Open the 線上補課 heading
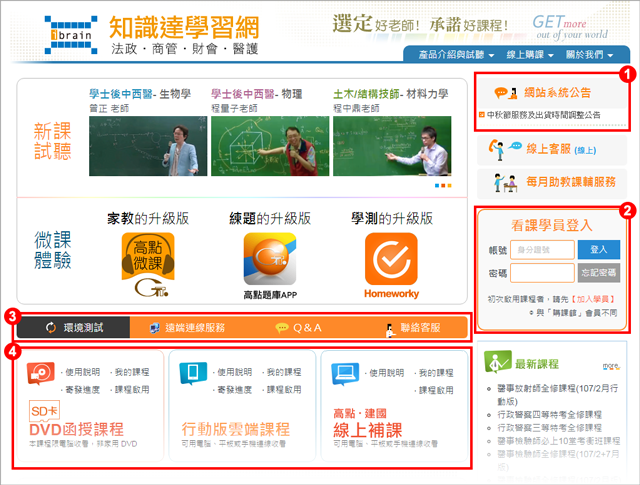This screenshot has height=485, width=640. pos(368,430)
